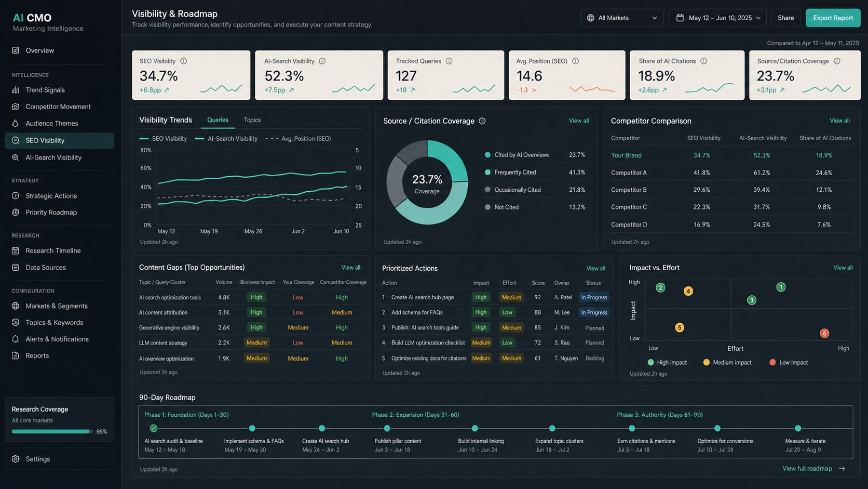The image size is (868, 489).
Task: Click the Research Timeline icon
Action: point(16,250)
